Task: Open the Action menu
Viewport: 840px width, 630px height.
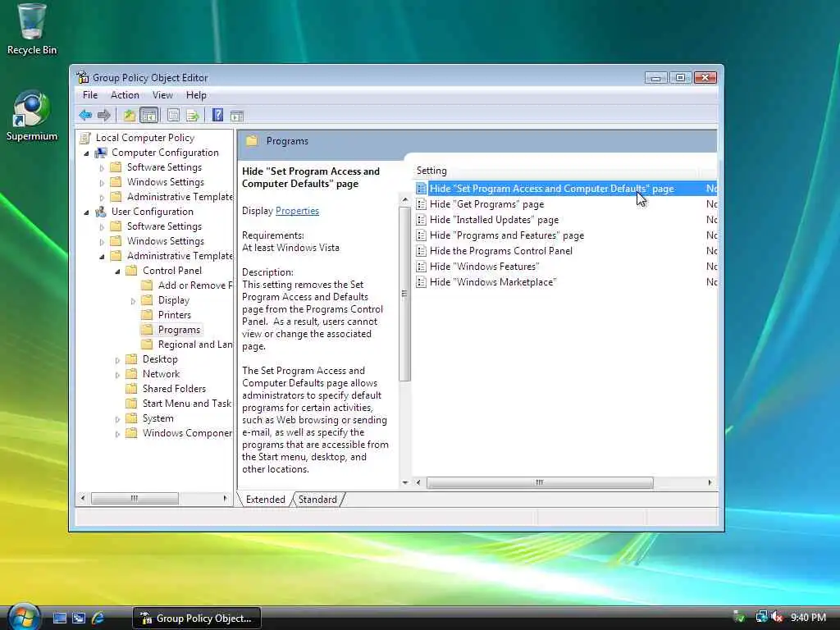Action: pos(125,95)
